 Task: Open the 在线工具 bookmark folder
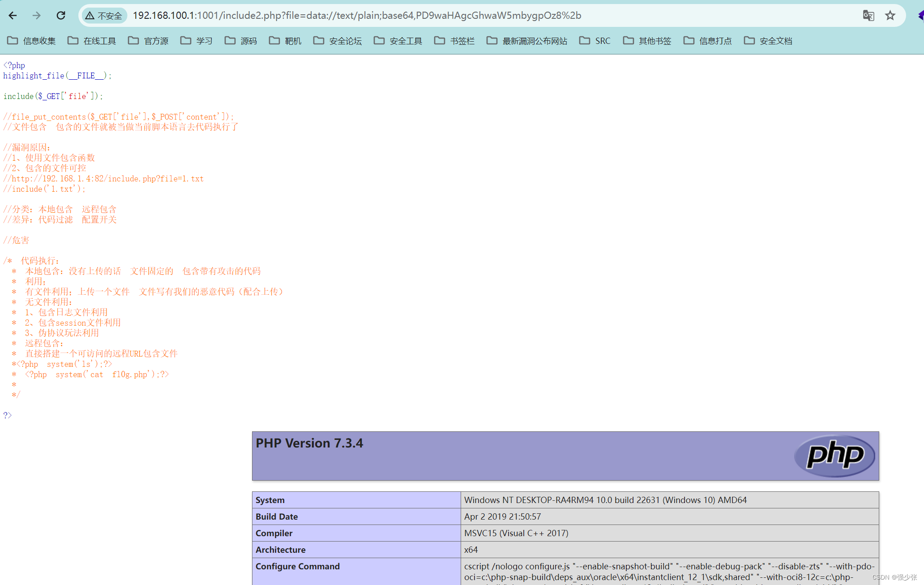92,41
